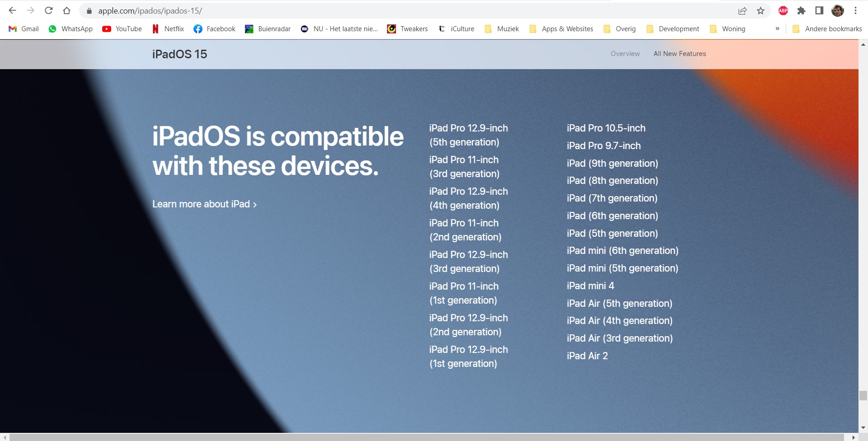Click the iPadOS 15 page title
Screen dimensions: 868x441
pos(179,54)
